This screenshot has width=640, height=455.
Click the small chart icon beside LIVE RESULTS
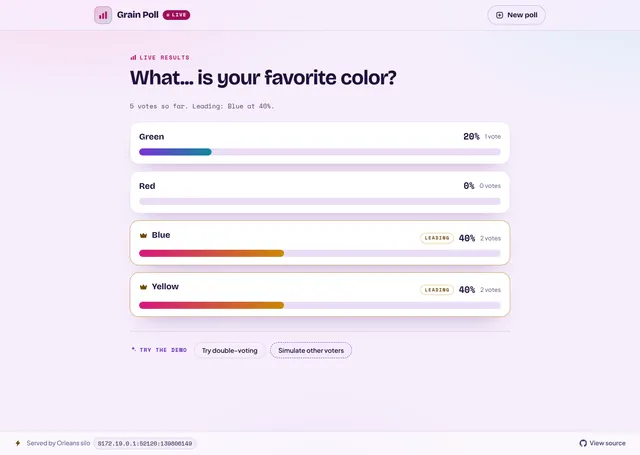tap(133, 58)
